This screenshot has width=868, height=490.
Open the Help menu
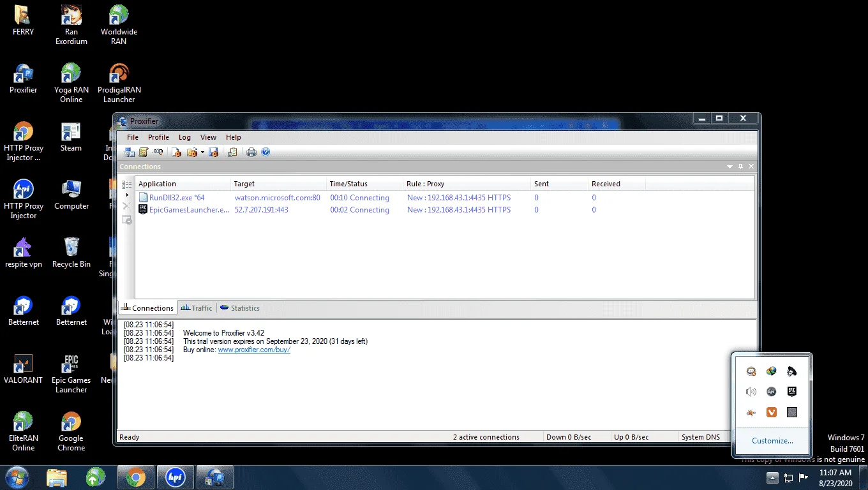234,137
